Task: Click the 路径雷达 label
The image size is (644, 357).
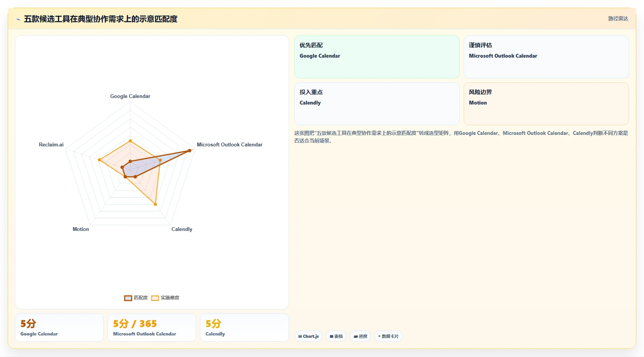Action: tap(618, 18)
